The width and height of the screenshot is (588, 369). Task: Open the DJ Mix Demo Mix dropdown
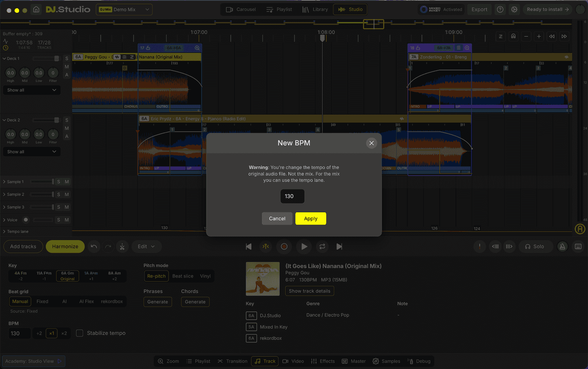coord(124,9)
